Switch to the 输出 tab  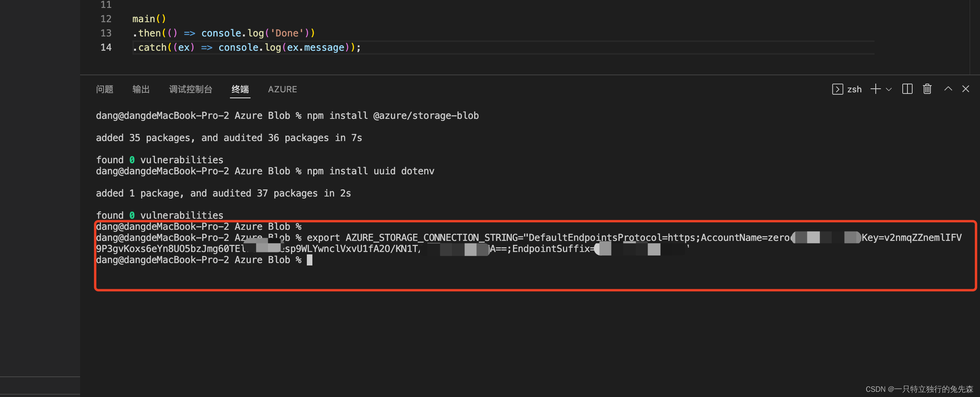click(141, 89)
